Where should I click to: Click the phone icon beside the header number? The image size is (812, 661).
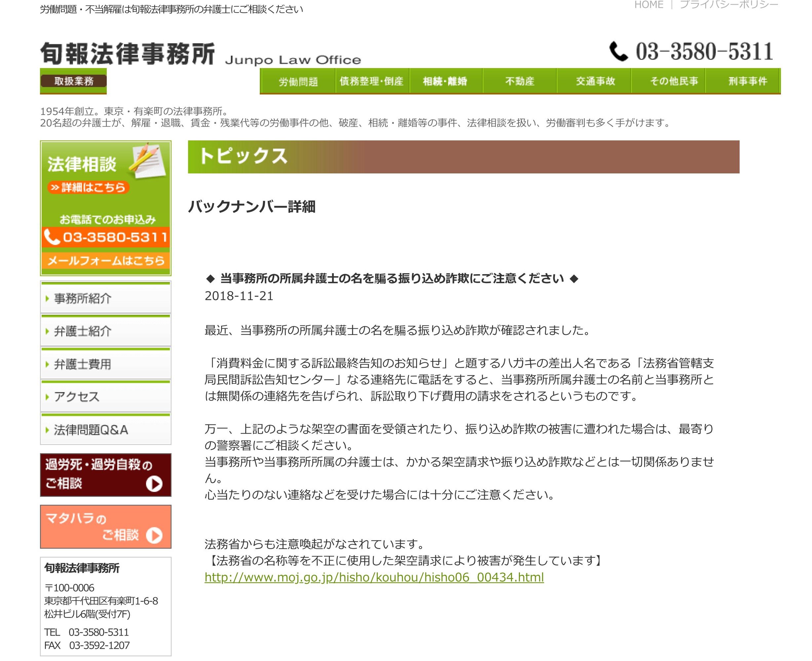pyautogui.click(x=618, y=51)
